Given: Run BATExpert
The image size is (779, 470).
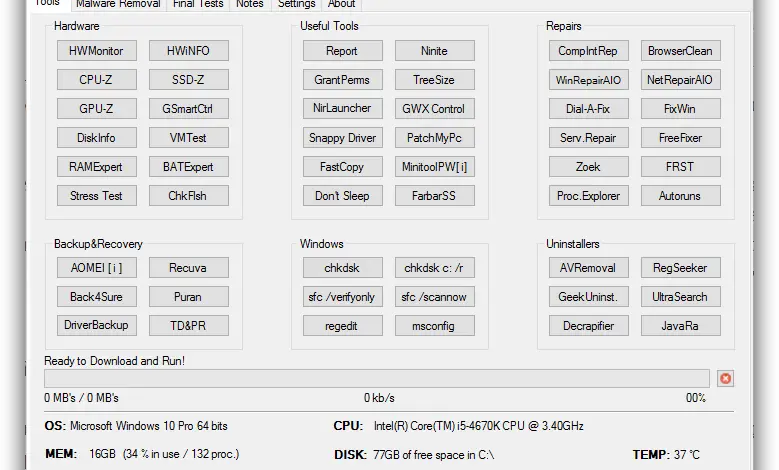Looking at the screenshot, I should (188, 167).
